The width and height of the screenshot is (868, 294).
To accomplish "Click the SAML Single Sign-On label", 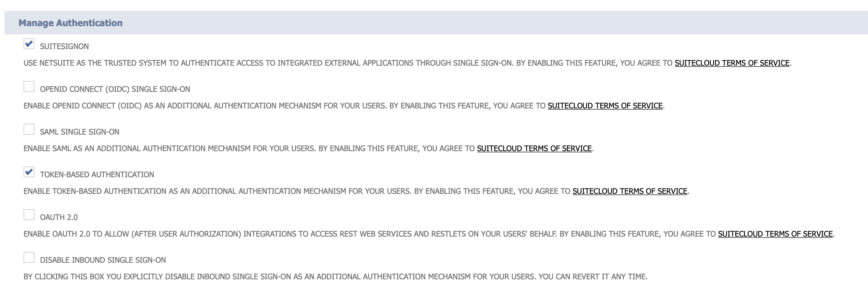I will click(80, 132).
